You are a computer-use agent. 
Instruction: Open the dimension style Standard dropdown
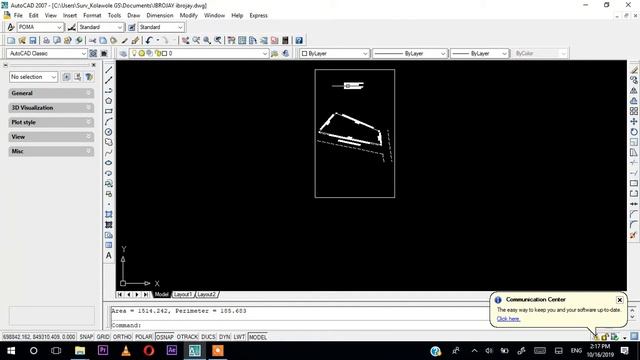101,27
